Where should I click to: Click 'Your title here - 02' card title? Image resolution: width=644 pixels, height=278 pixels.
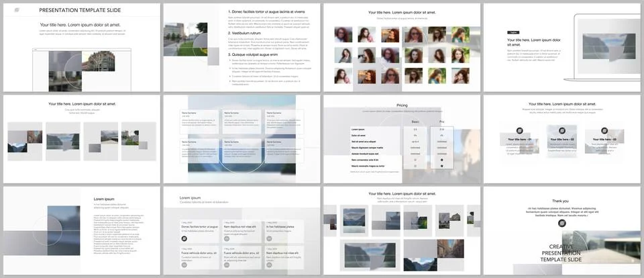tap(562, 140)
